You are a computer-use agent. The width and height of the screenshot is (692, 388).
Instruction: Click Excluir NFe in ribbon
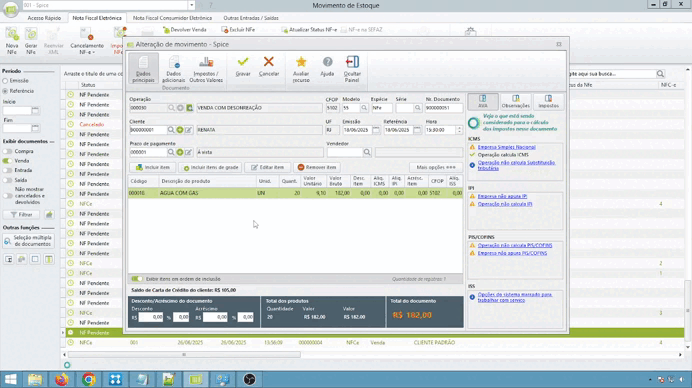238,30
